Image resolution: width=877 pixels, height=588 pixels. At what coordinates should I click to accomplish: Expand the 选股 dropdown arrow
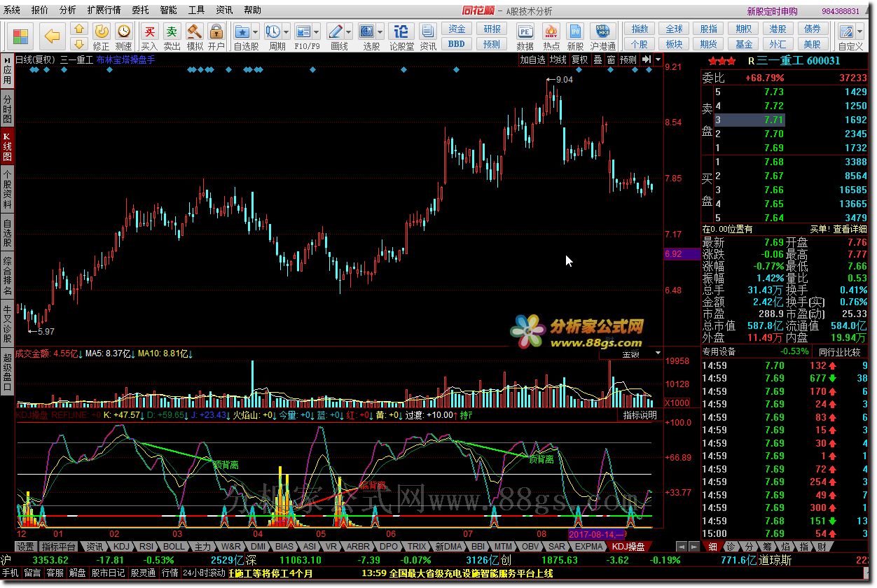point(381,32)
